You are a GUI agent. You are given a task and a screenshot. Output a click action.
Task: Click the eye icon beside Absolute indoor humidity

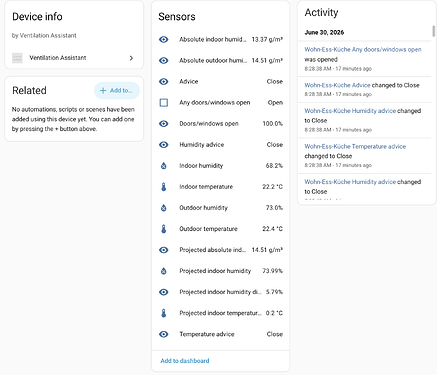coord(163,39)
